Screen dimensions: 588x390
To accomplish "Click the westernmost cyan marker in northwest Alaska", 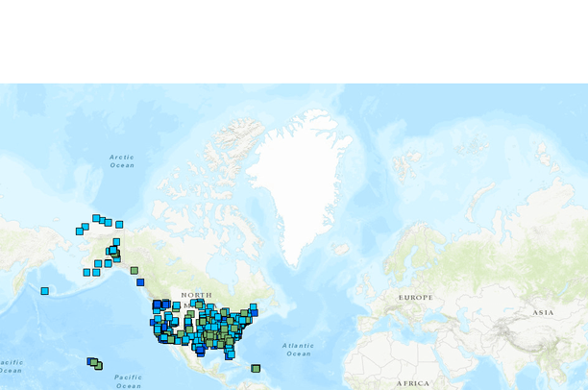I will 80,232.
